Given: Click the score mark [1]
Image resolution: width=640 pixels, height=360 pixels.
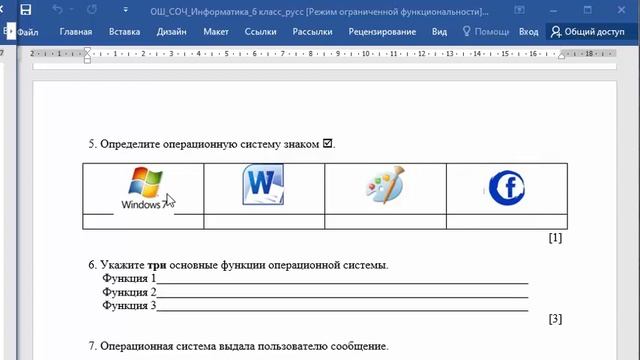Looking at the screenshot, I should tap(555, 238).
